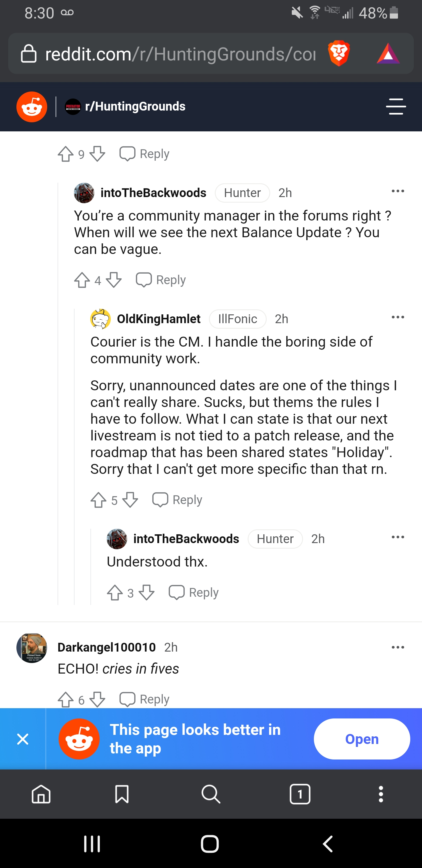
Task: Open the hamburger menu in Reddit header
Action: [396, 106]
